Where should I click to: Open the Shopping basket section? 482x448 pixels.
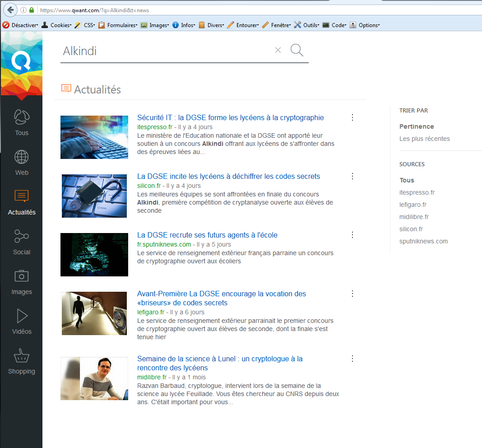21,361
